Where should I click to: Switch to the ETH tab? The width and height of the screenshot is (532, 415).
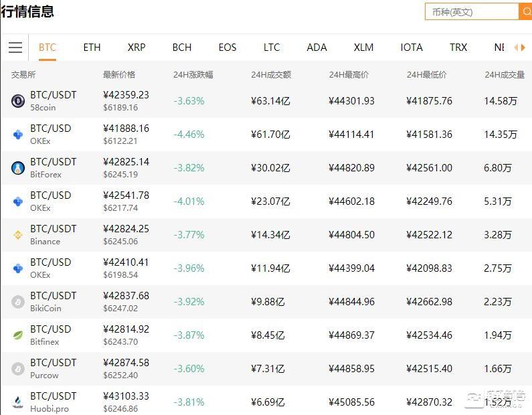92,48
